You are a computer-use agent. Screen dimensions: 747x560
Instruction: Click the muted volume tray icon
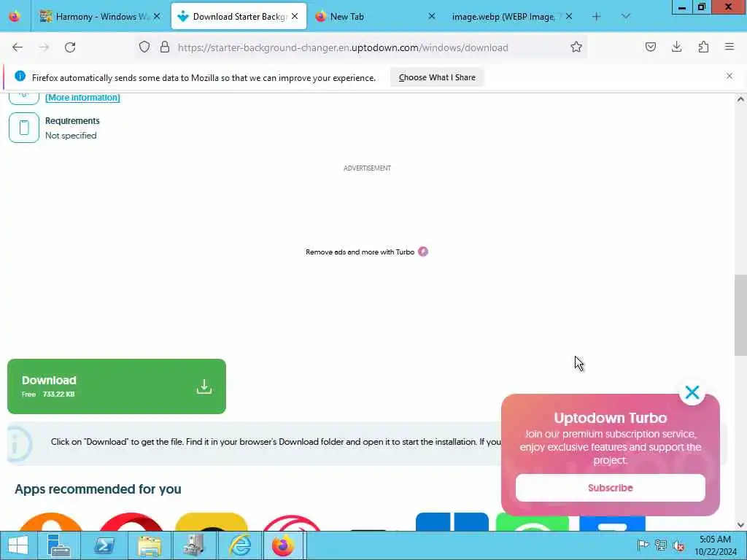(x=679, y=545)
